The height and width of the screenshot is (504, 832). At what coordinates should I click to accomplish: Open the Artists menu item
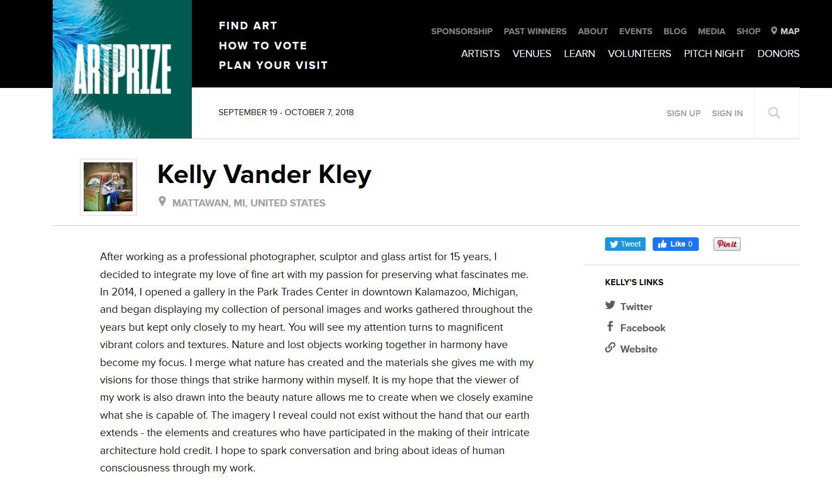[480, 54]
